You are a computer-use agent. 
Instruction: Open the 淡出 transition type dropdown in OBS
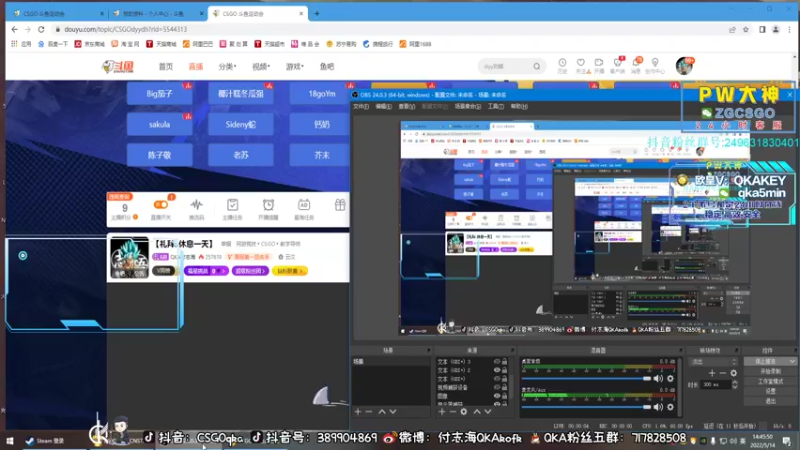pos(713,361)
